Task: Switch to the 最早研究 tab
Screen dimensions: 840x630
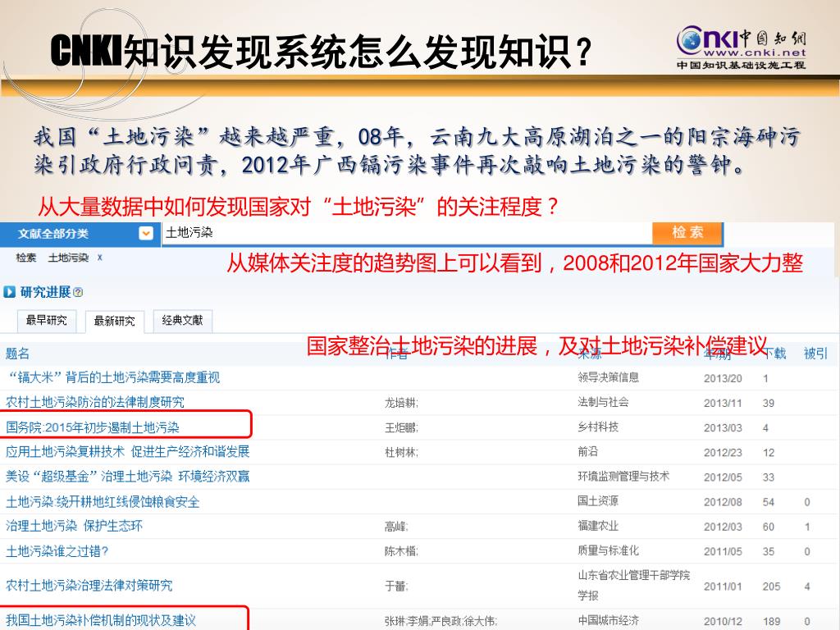Action: (x=47, y=321)
